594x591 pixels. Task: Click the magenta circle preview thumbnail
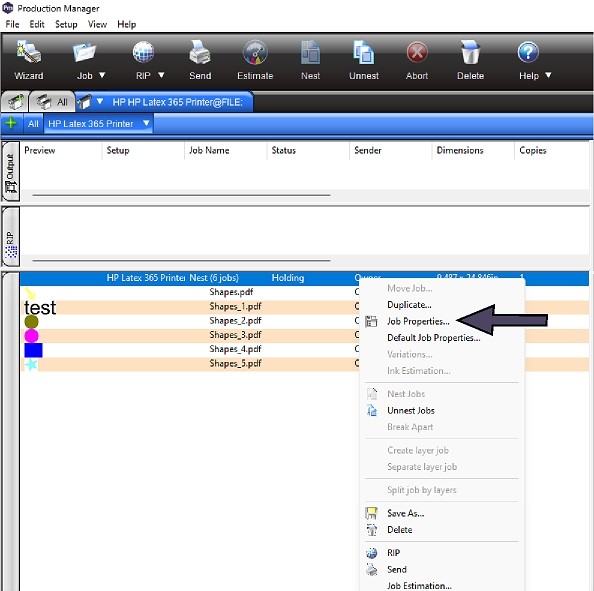pyautogui.click(x=31, y=336)
